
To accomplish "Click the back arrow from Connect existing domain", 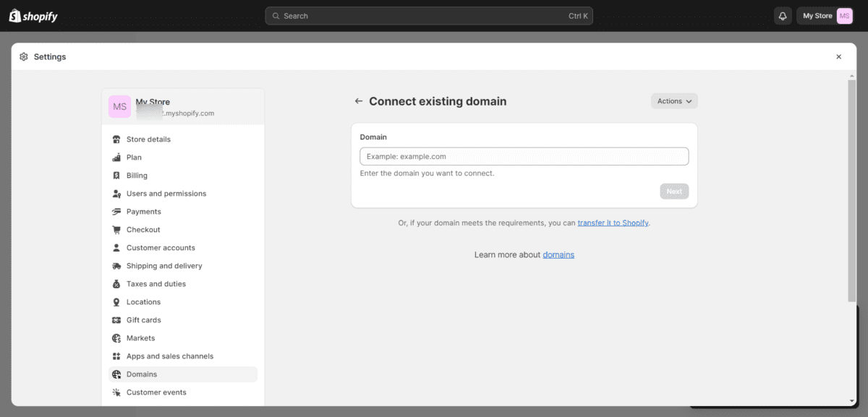I will click(x=359, y=101).
